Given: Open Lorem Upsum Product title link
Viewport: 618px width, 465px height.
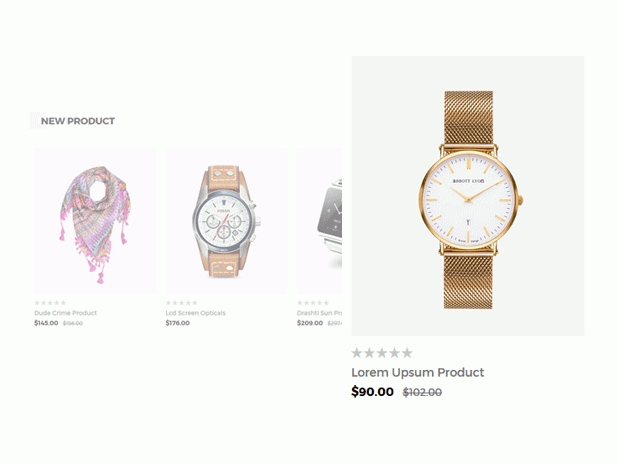Looking at the screenshot, I should [418, 372].
